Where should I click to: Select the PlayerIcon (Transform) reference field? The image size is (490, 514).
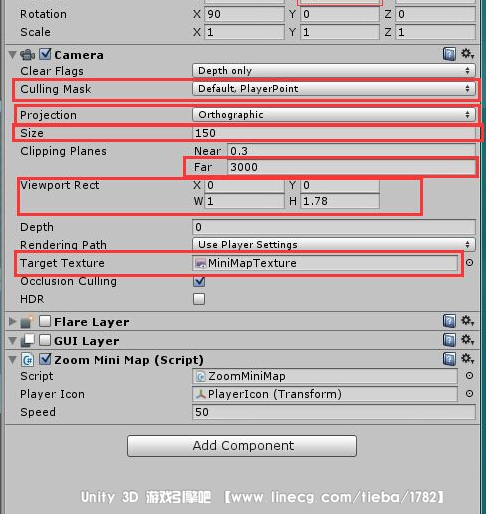pyautogui.click(x=325, y=394)
